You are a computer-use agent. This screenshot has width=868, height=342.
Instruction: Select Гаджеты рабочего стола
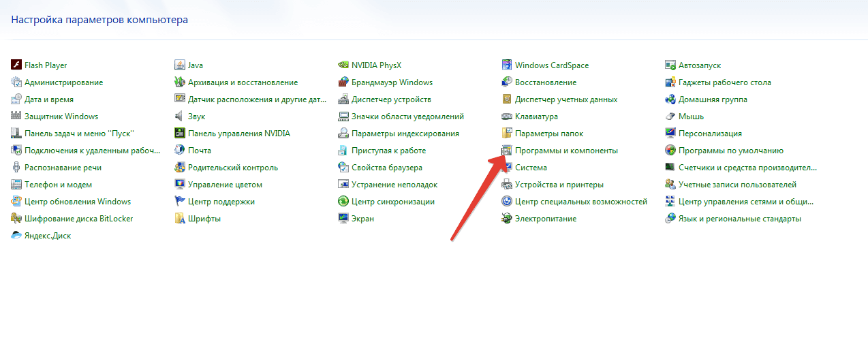point(725,82)
